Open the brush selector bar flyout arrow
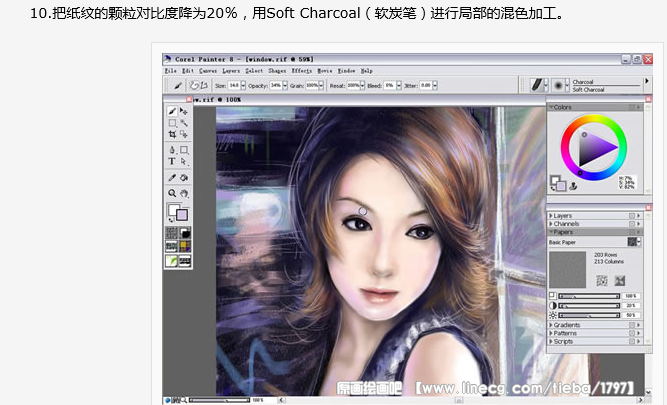 (x=647, y=81)
